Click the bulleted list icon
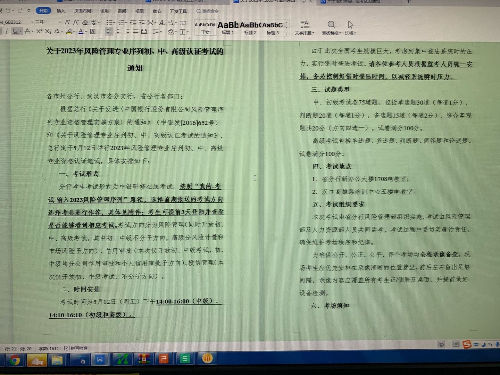 [x=110, y=22]
